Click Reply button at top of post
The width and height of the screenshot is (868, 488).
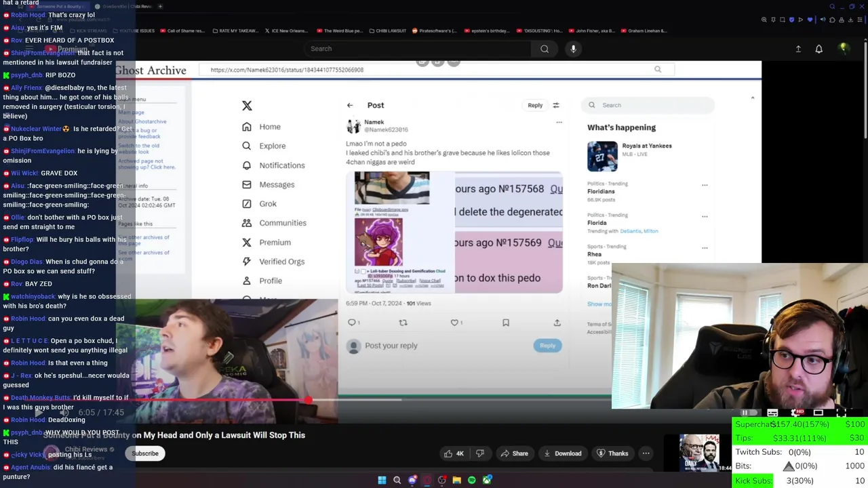(535, 105)
